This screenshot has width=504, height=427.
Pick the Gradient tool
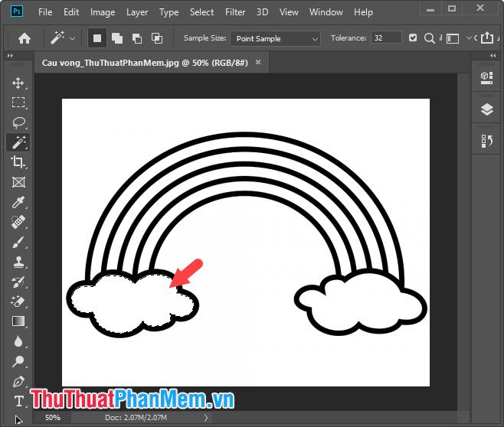[18, 321]
